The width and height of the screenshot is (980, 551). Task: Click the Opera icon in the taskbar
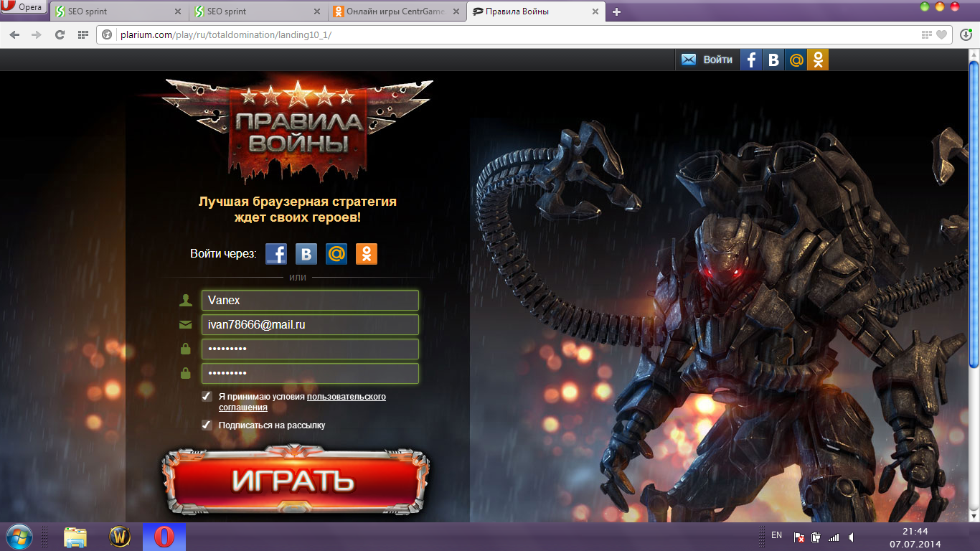(164, 537)
